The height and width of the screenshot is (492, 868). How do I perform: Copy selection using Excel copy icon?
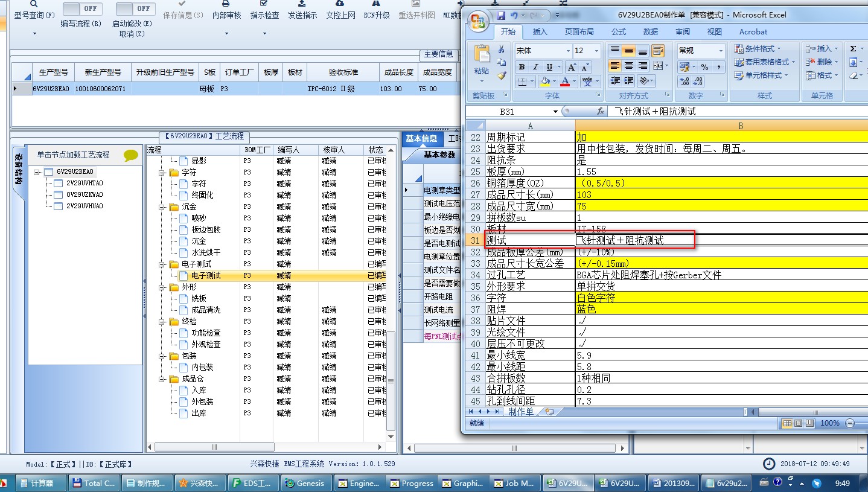point(501,62)
